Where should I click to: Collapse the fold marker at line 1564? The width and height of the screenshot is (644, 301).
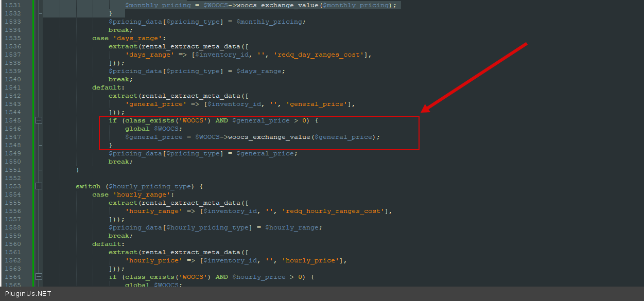[x=39, y=277]
